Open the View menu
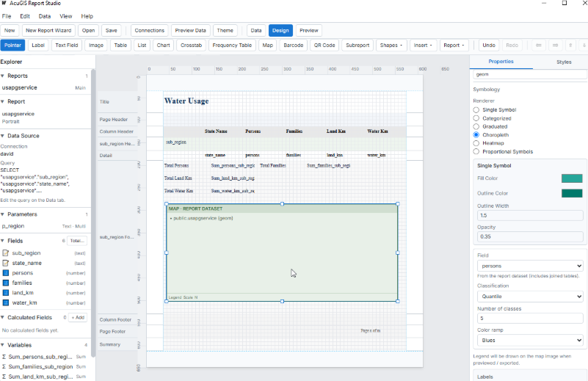This screenshot has width=588, height=381. coord(65,16)
